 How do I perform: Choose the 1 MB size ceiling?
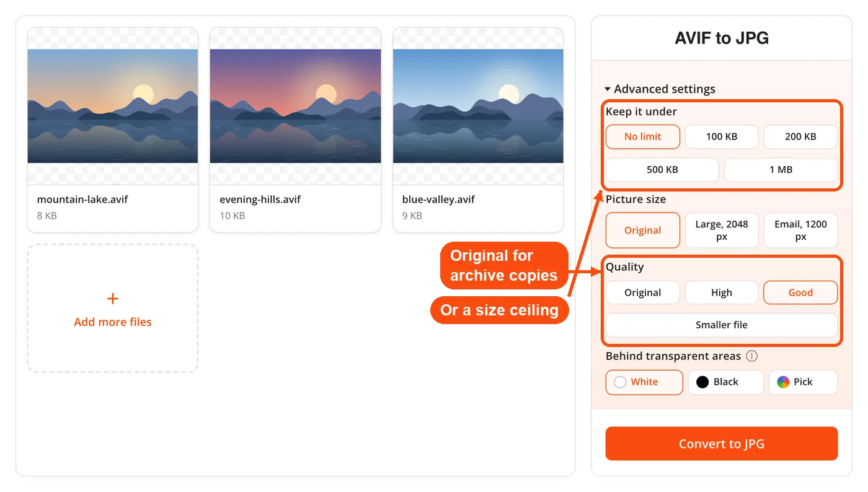781,170
